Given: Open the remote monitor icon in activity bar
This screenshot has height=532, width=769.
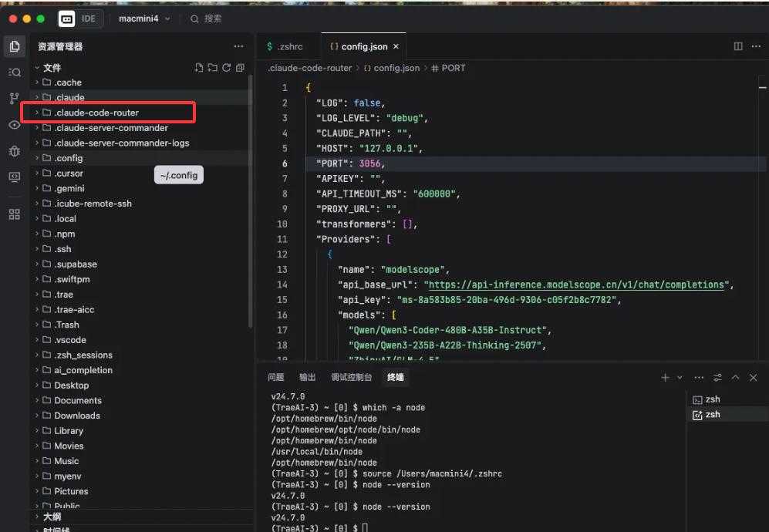Looking at the screenshot, I should 15,177.
